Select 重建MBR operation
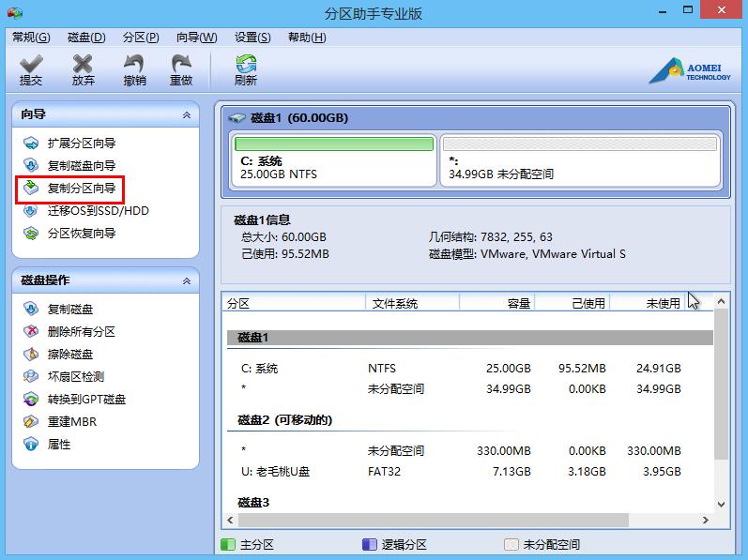Image resolution: width=748 pixels, height=560 pixels. [72, 421]
